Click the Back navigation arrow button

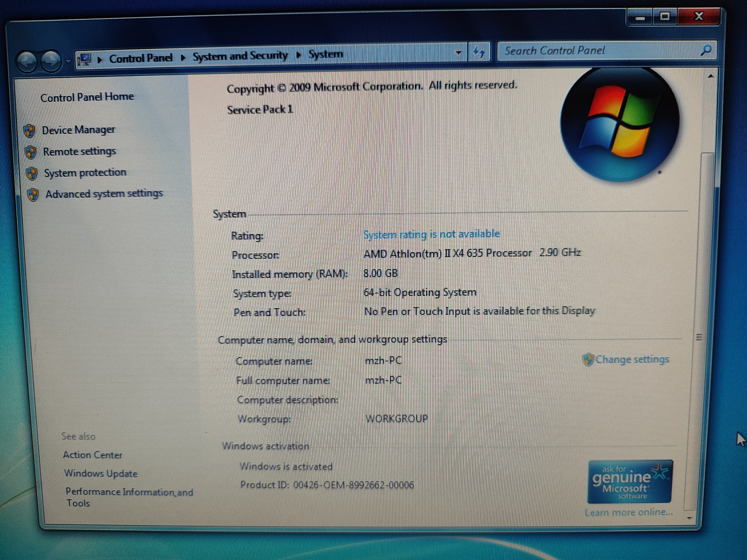click(27, 62)
